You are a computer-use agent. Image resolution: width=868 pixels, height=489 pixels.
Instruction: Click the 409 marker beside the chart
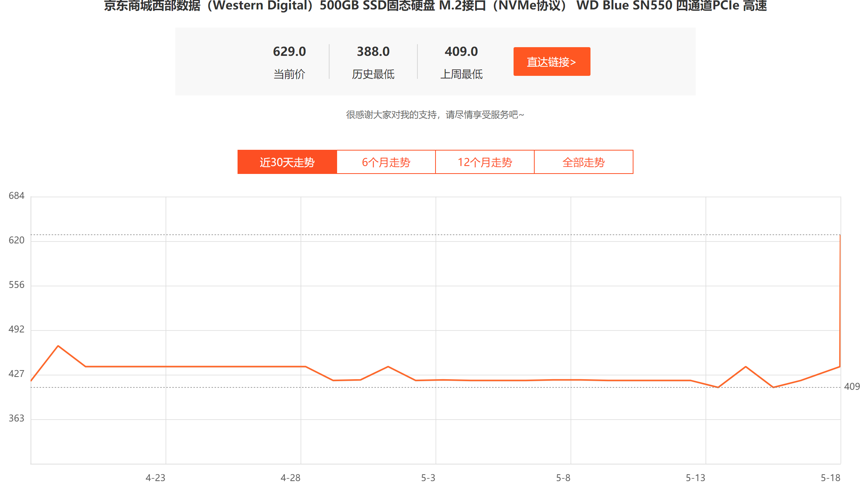(x=852, y=386)
